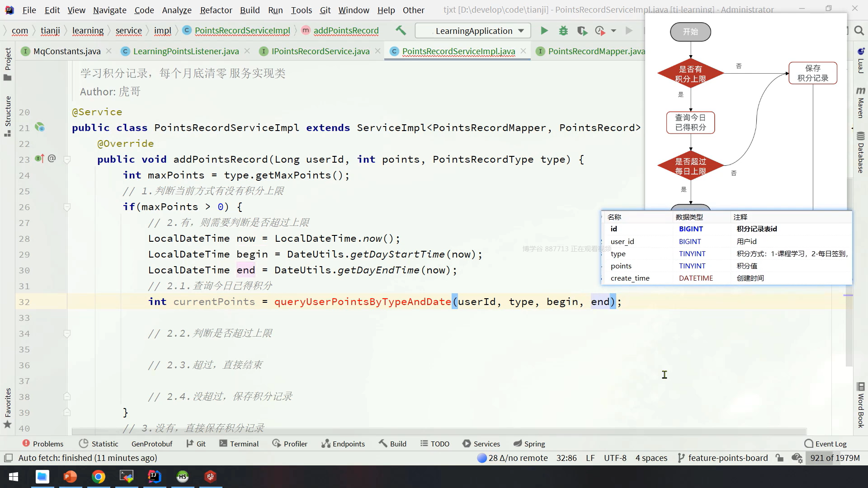Open the profiler run options dropdown arrow
The image size is (868, 488).
[x=613, y=31]
